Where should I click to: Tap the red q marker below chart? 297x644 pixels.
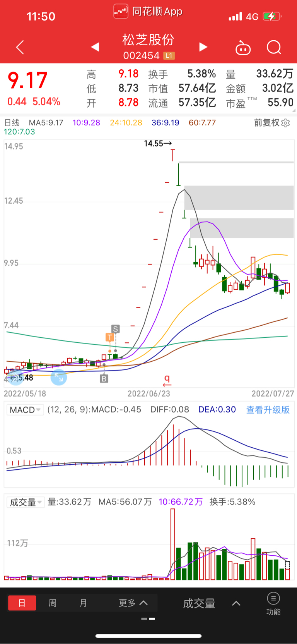click(x=167, y=380)
